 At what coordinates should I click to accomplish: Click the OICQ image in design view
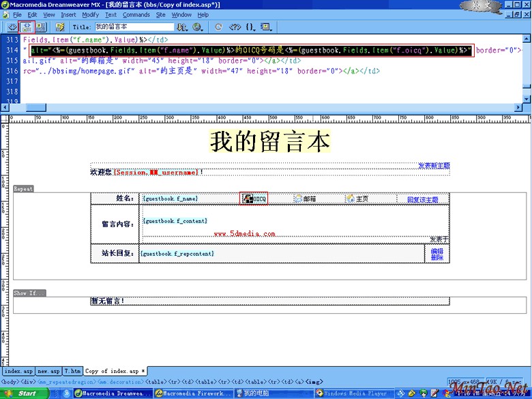click(x=254, y=198)
